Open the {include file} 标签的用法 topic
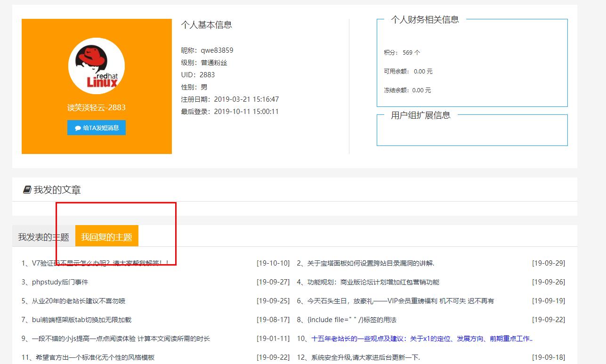The image size is (606, 364). [352, 320]
